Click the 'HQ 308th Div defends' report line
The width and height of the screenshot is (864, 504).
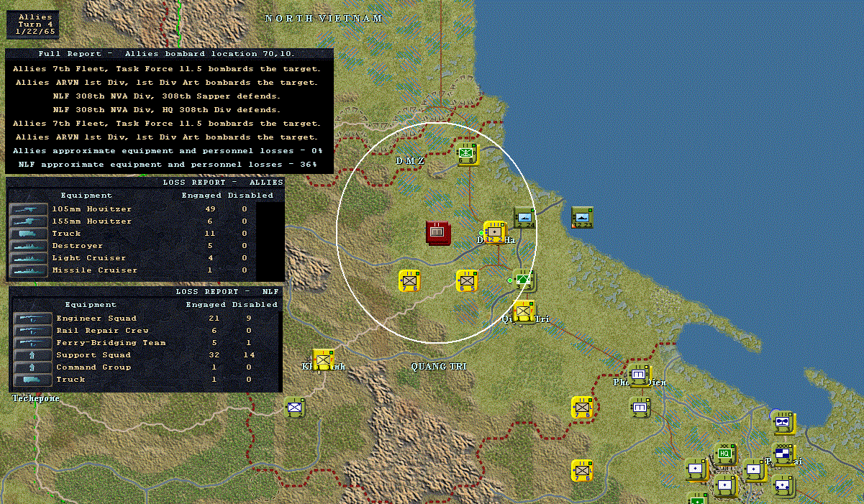(x=167, y=110)
